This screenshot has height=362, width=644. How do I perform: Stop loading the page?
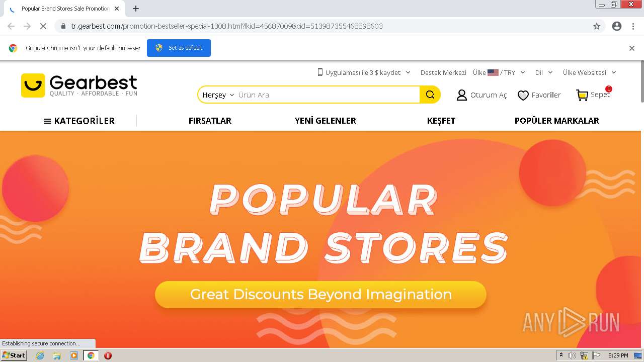pyautogui.click(x=43, y=26)
